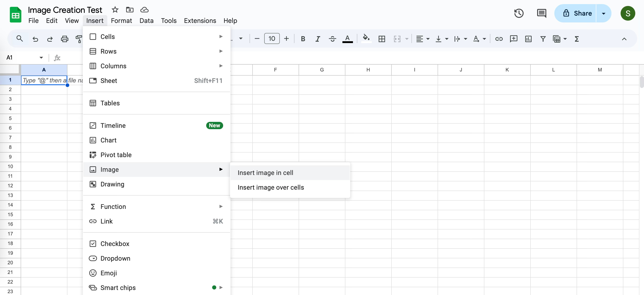Expand the Smart chips submenu
The image size is (644, 295).
pyautogui.click(x=156, y=287)
